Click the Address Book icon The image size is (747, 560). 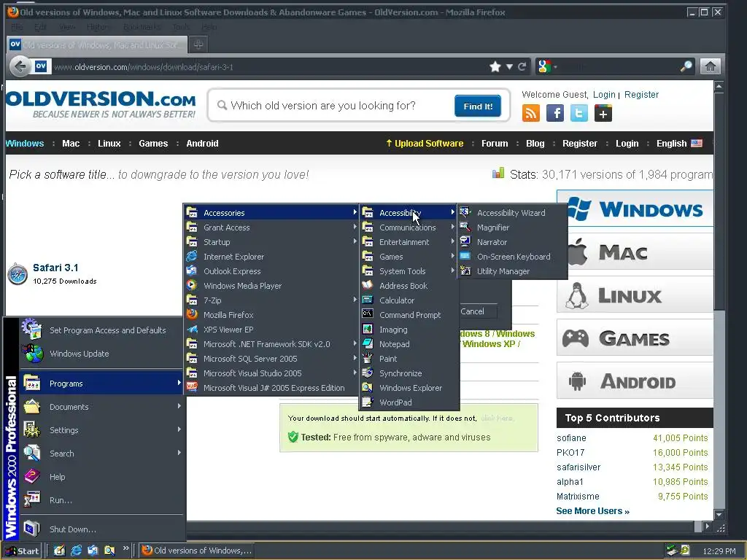pyautogui.click(x=368, y=285)
